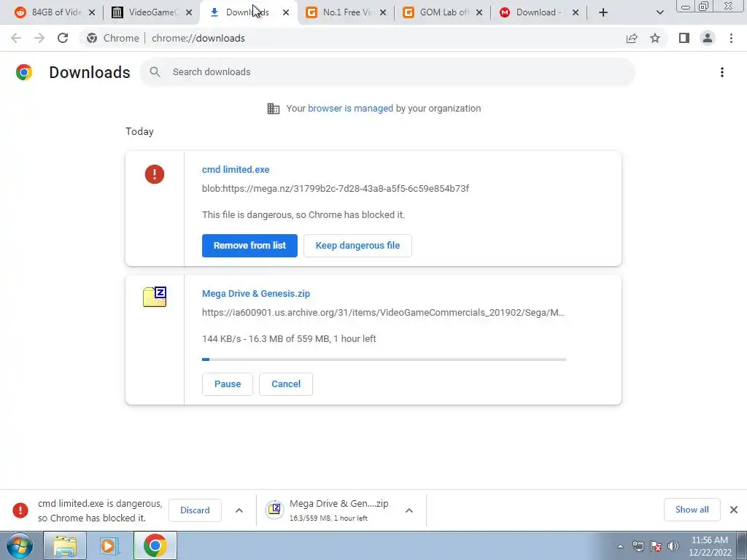The height and width of the screenshot is (560, 747).
Task: Close the MEGA Download tab
Action: click(x=576, y=13)
